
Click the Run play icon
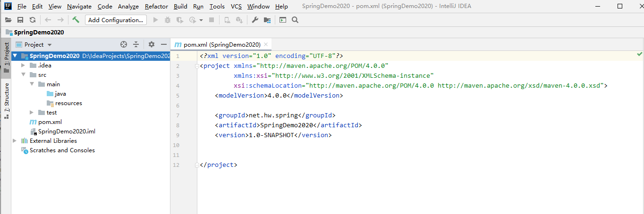[156, 20]
